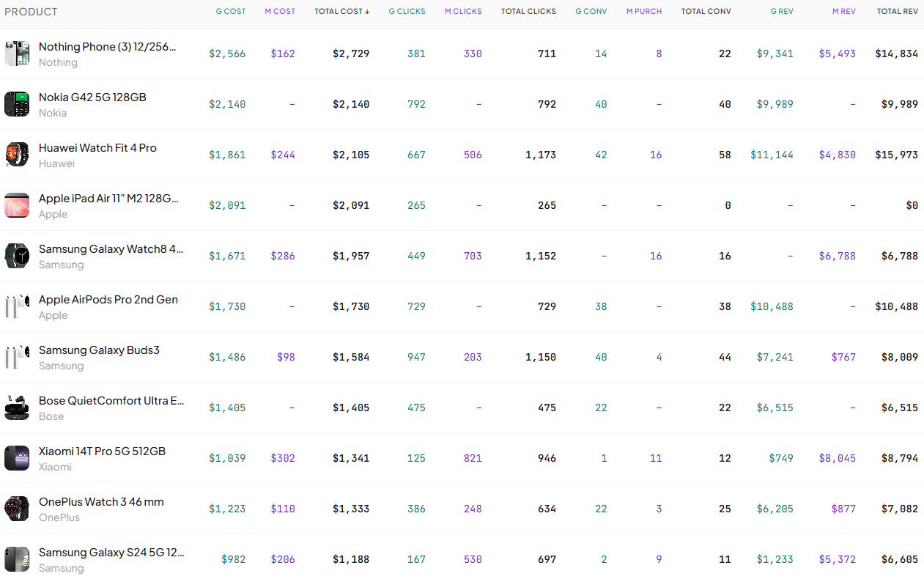Viewport: 924px width, 579px height.
Task: Sort by TOTAL REV header
Action: (x=897, y=11)
